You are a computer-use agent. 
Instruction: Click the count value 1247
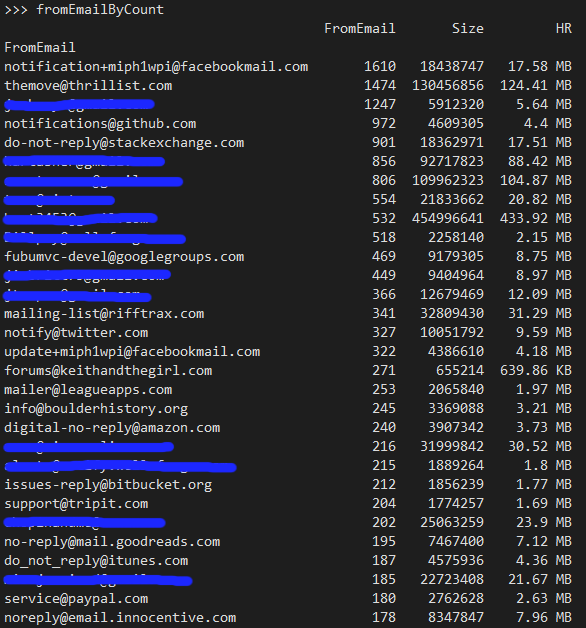click(380, 105)
